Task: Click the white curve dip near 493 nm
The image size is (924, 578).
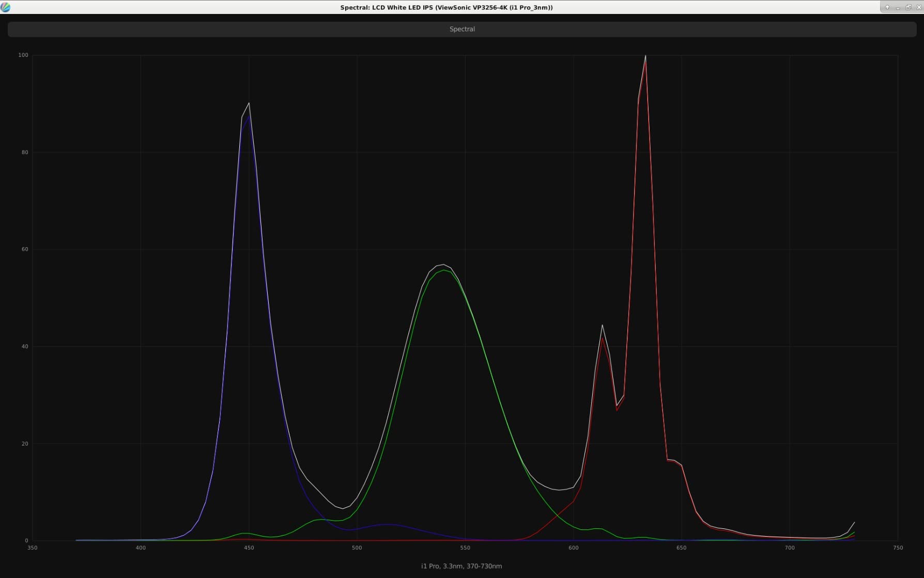Action: click(x=342, y=508)
